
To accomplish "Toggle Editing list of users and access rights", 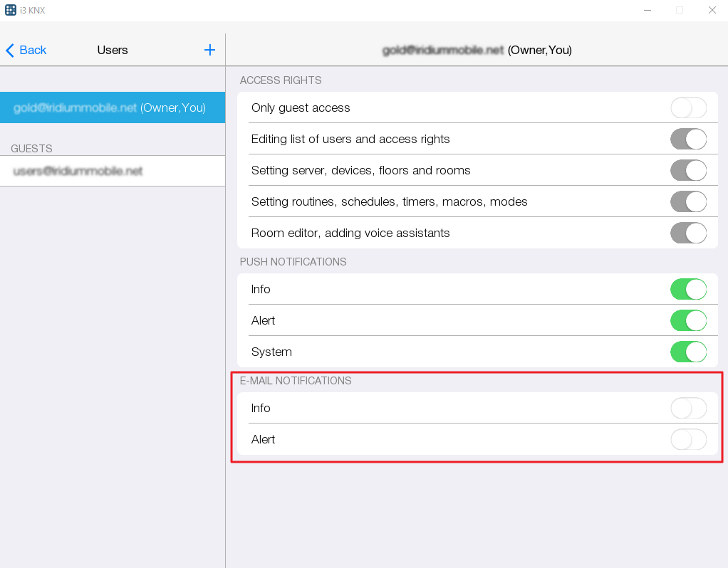I will pyautogui.click(x=688, y=140).
